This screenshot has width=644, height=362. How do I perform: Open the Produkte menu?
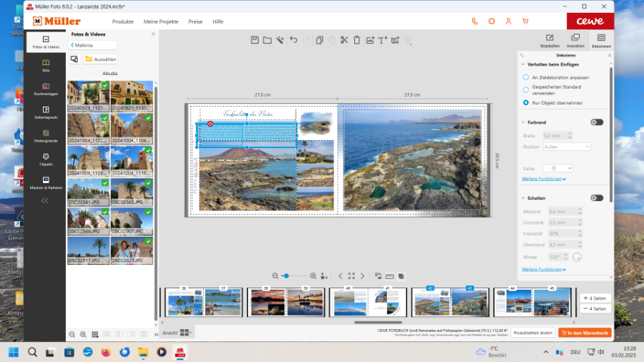[123, 21]
